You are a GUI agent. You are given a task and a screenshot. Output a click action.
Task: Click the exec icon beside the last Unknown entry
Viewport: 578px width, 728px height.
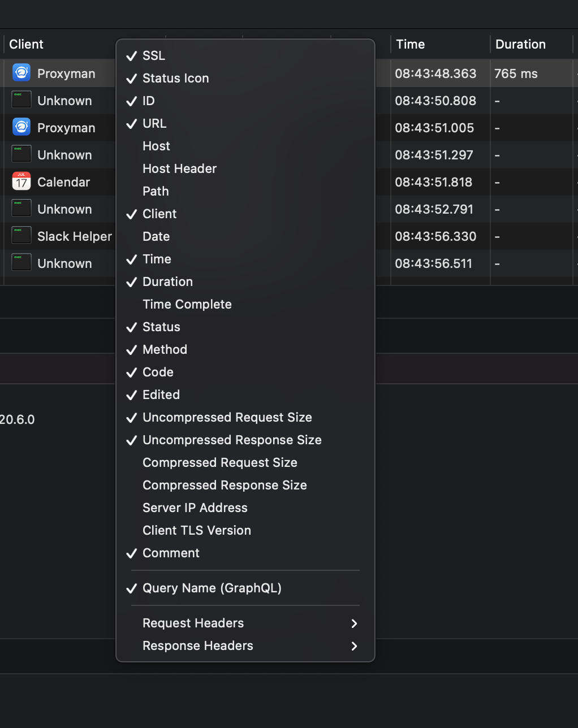(x=21, y=262)
